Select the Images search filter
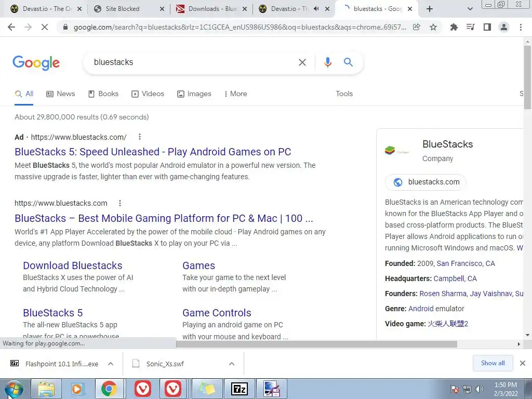This screenshot has height=399, width=532. [194, 94]
